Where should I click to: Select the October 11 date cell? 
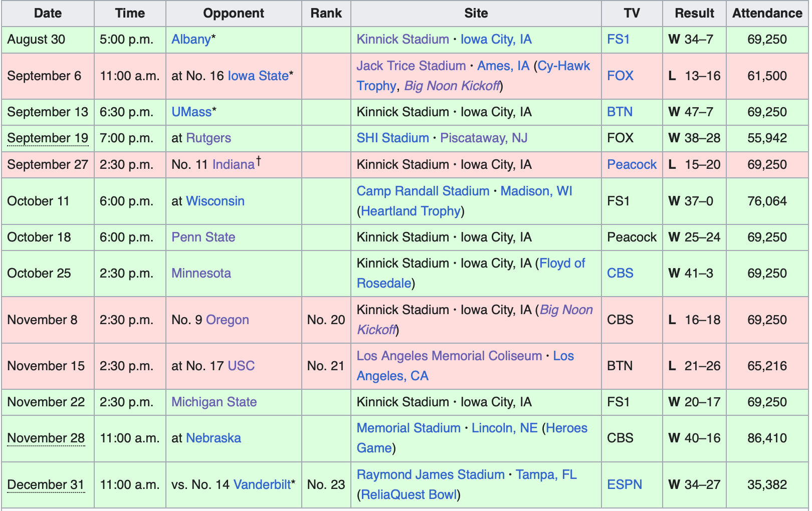click(x=48, y=201)
